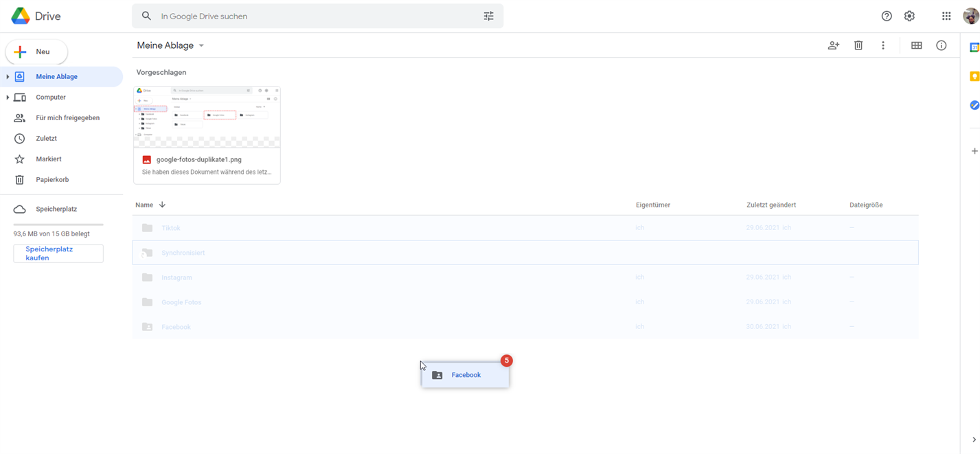Expand the Computer tree arrow
The image size is (980, 454).
point(8,98)
